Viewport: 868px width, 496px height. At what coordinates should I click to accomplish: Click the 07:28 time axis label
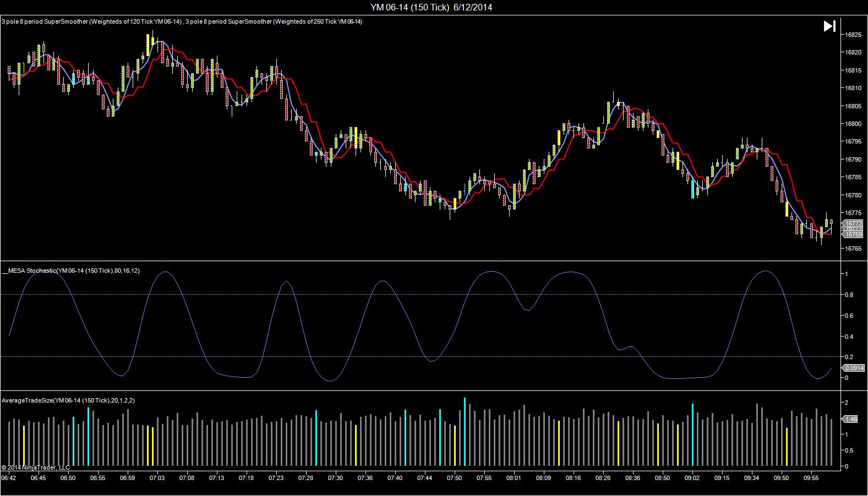[x=306, y=478]
